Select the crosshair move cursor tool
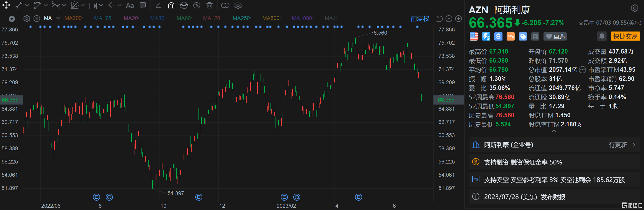This screenshot has width=644, height=210. [6, 5]
